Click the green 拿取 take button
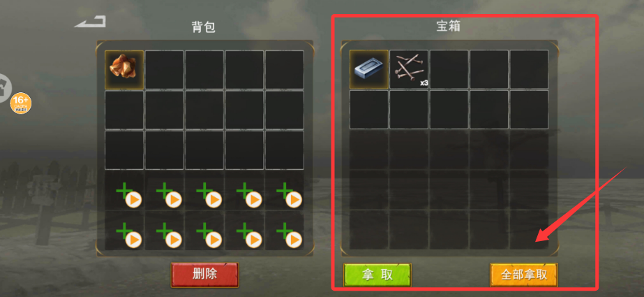The width and height of the screenshot is (644, 297). [x=377, y=275]
